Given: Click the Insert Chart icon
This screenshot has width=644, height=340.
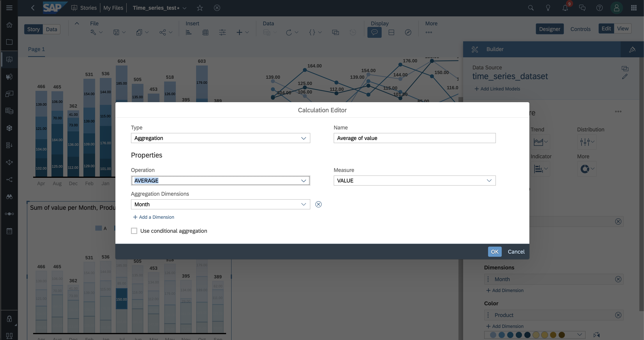Looking at the screenshot, I should [x=189, y=32].
